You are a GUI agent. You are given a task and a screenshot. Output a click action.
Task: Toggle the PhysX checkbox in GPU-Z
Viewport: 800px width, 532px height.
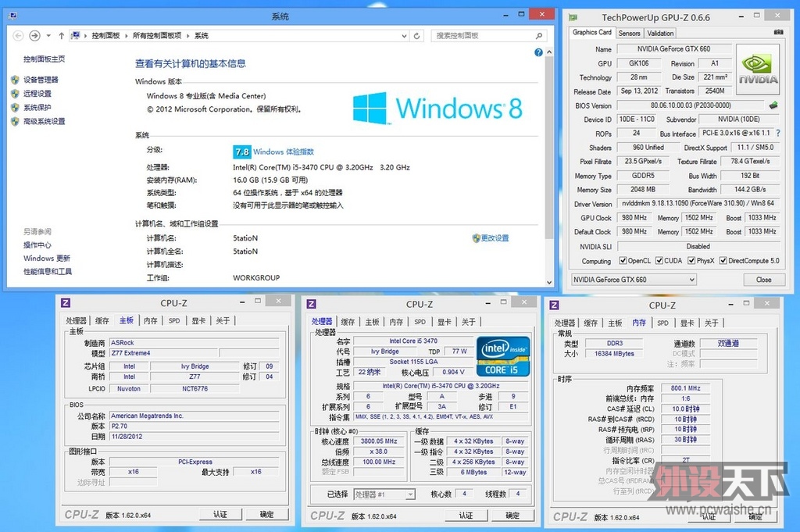coord(691,261)
